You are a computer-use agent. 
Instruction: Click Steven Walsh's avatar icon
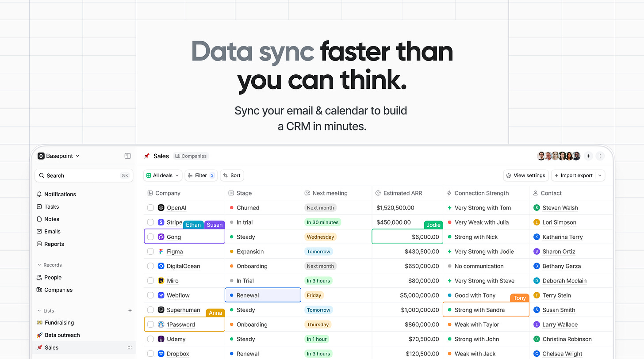pos(537,208)
